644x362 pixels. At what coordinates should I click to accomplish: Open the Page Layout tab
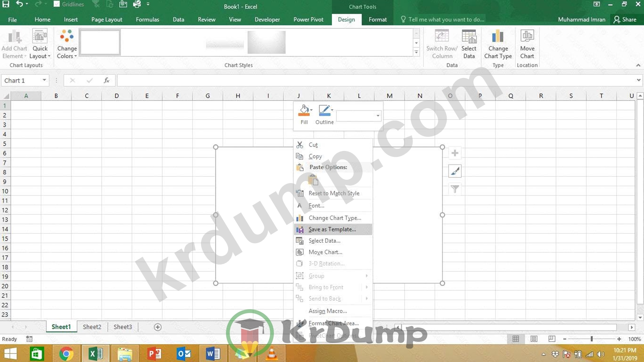(107, 20)
